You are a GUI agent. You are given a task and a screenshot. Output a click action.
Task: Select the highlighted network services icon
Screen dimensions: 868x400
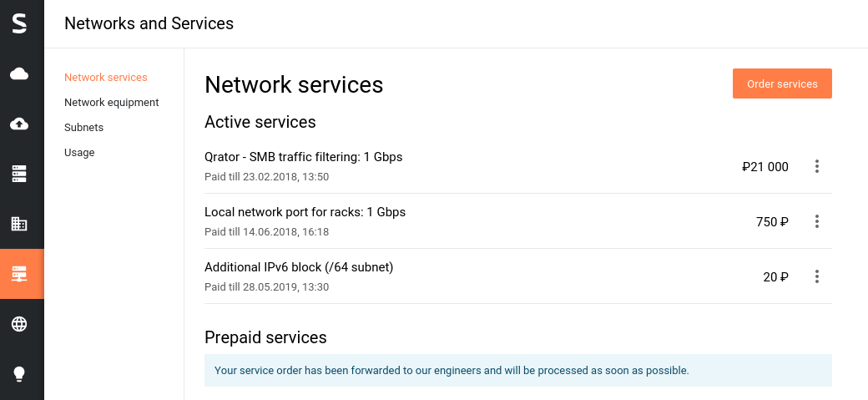pyautogui.click(x=22, y=274)
